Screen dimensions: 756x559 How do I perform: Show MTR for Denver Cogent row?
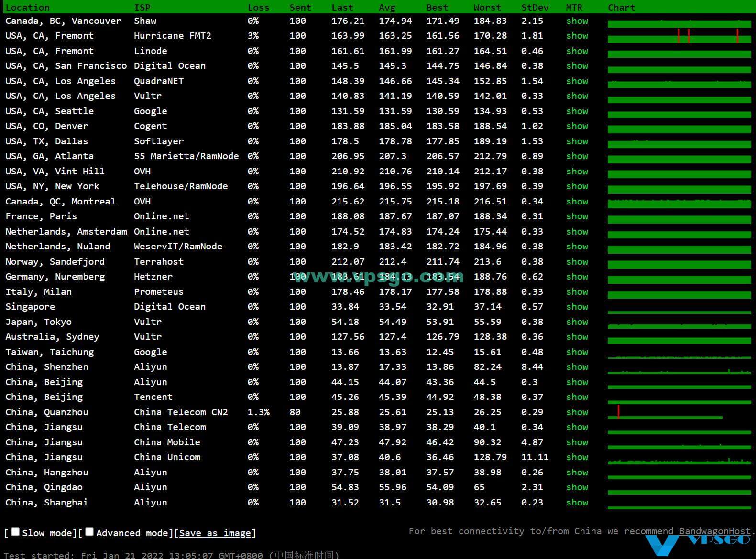tap(577, 126)
